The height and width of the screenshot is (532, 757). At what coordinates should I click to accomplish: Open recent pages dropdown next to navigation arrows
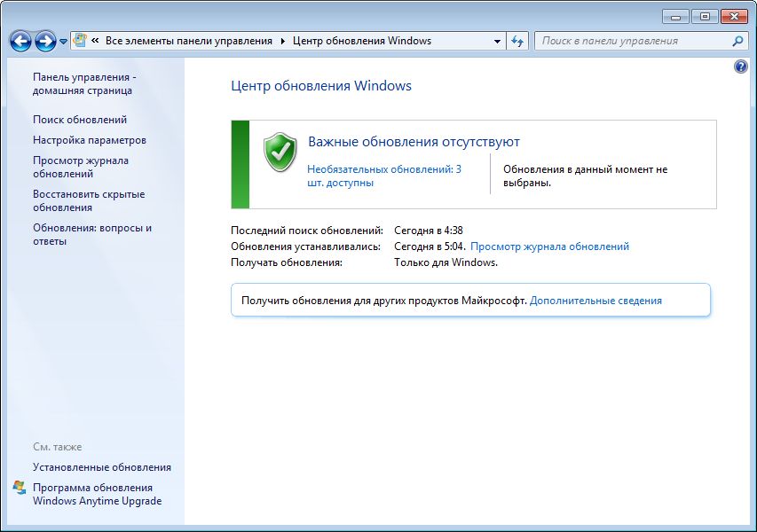pyautogui.click(x=63, y=42)
